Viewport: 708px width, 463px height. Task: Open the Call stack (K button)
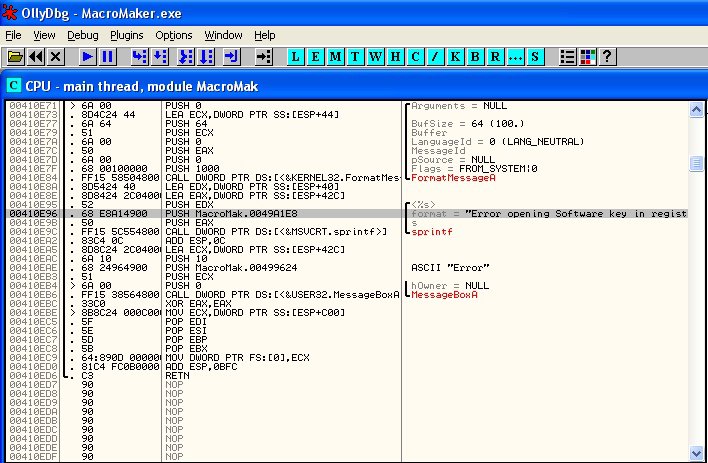point(455,57)
